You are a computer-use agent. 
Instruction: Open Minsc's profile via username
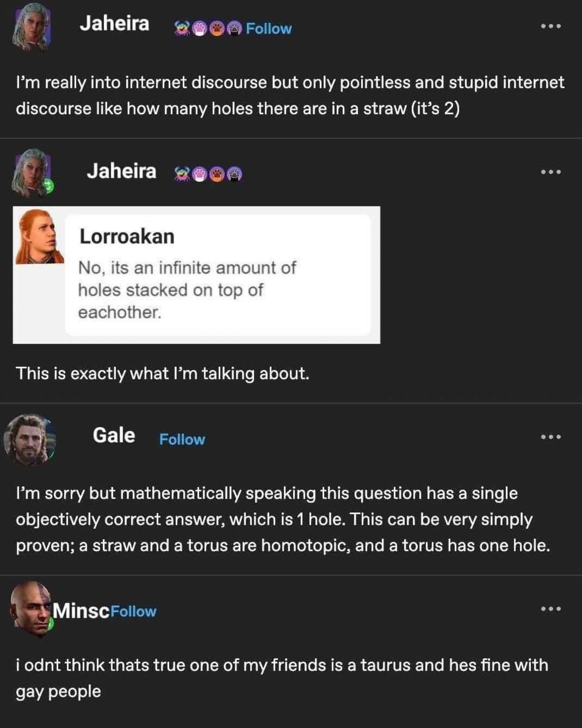(81, 610)
